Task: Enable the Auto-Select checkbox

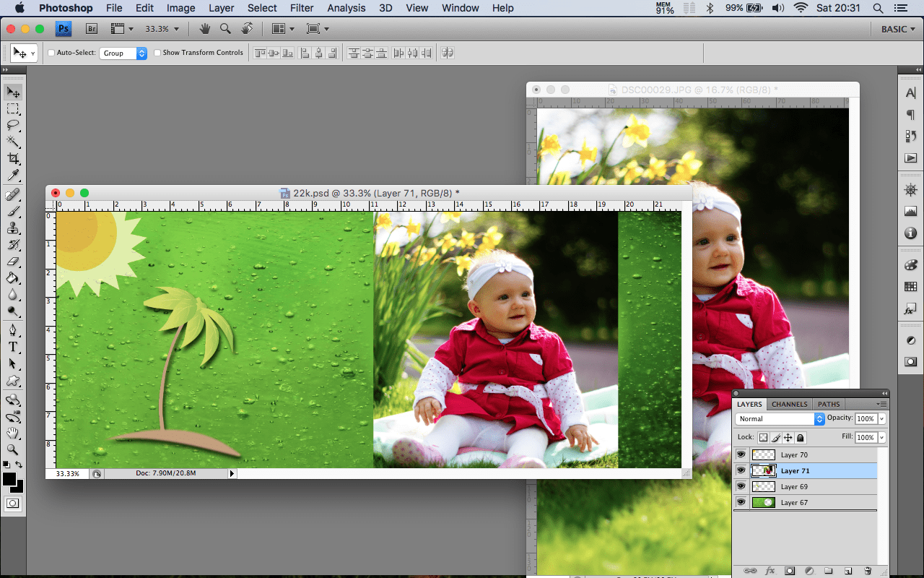Action: 51,53
